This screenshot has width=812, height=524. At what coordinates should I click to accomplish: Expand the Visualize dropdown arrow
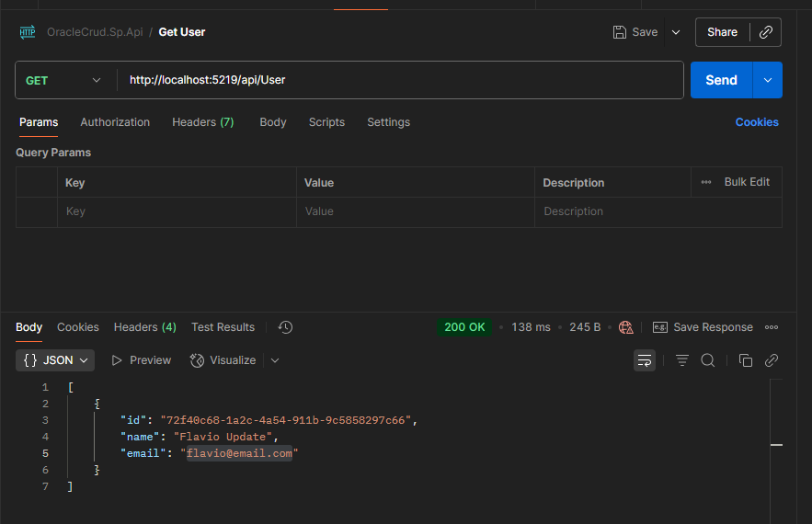(x=275, y=360)
